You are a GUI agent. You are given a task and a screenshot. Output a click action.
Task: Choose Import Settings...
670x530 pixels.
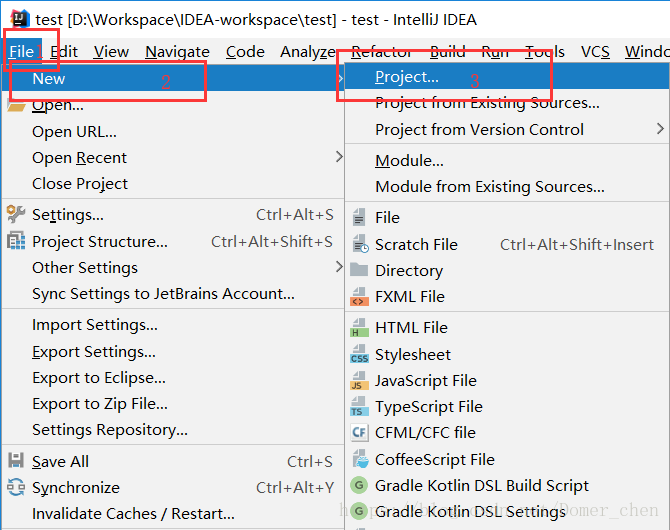pos(173,325)
